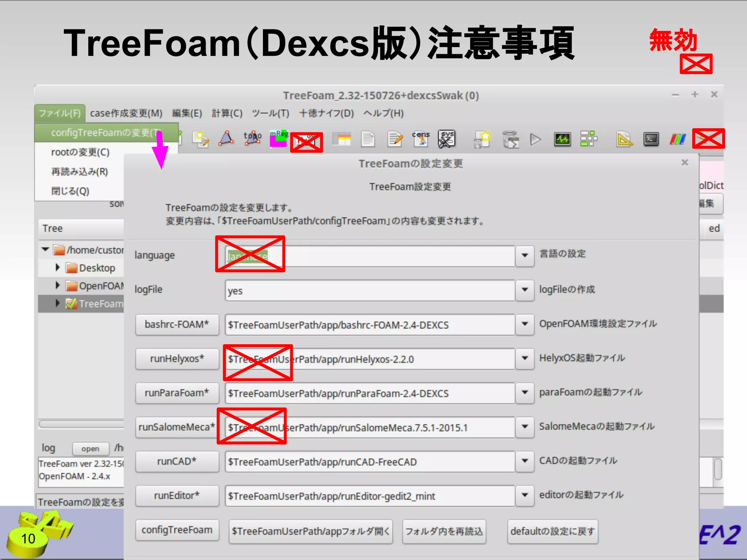Click the folder with star icon
The height and width of the screenshot is (560, 747).
tap(482, 139)
